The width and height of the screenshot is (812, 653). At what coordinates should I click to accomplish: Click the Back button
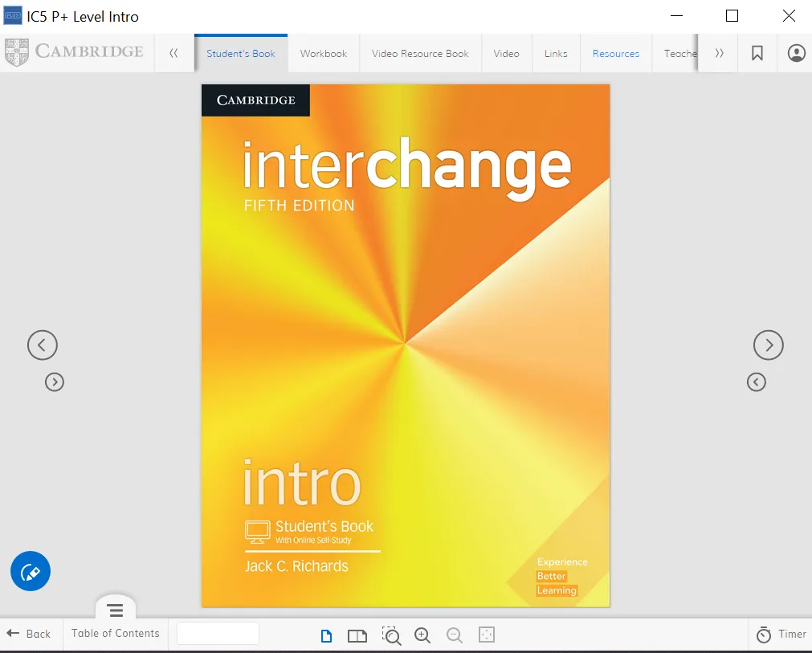pos(28,634)
